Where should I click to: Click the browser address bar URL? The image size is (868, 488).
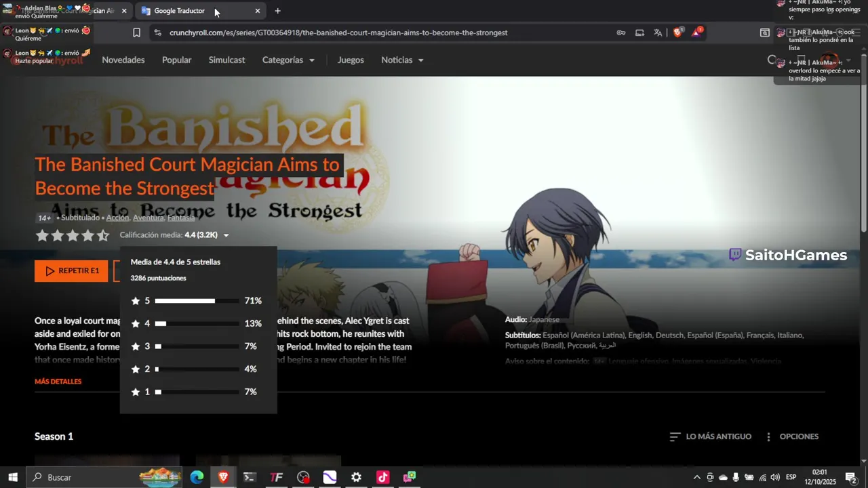click(338, 33)
